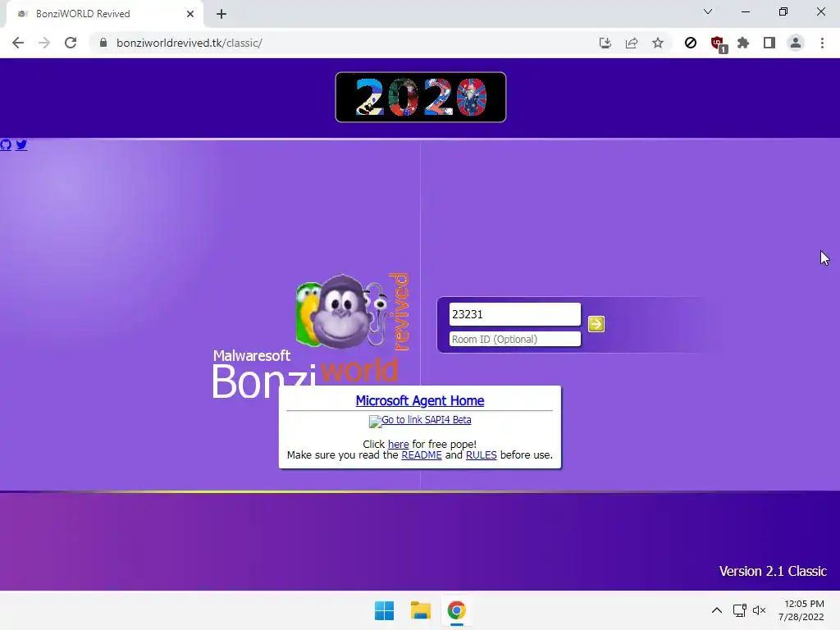Open File Explorer from the taskbar
The width and height of the screenshot is (840, 630).
coord(421,610)
